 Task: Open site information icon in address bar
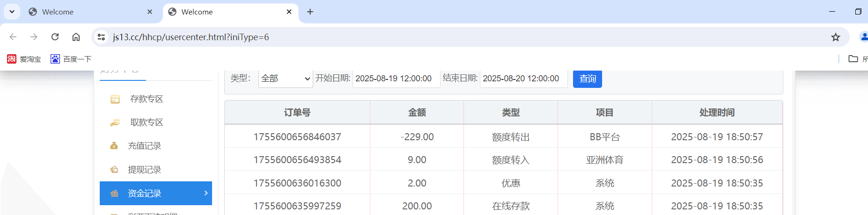coord(101,37)
